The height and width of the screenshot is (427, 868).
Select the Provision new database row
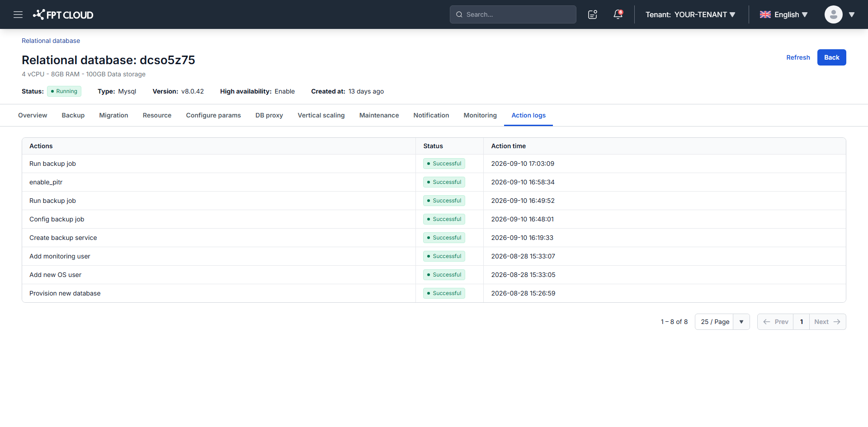(434, 293)
